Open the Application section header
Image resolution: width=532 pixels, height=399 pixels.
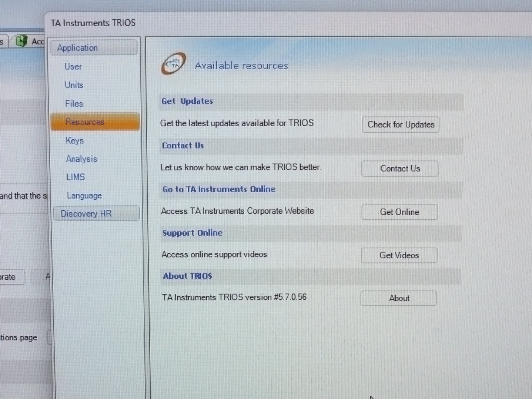pyautogui.click(x=94, y=48)
